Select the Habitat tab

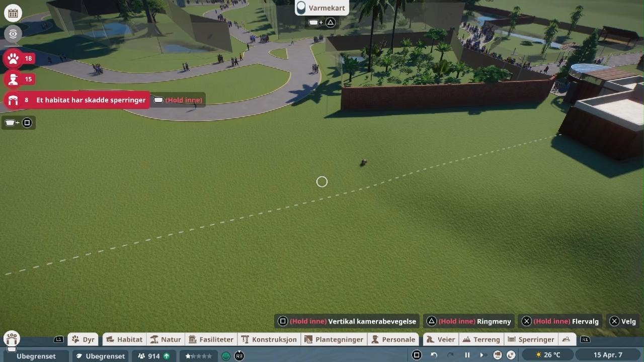pyautogui.click(x=124, y=339)
